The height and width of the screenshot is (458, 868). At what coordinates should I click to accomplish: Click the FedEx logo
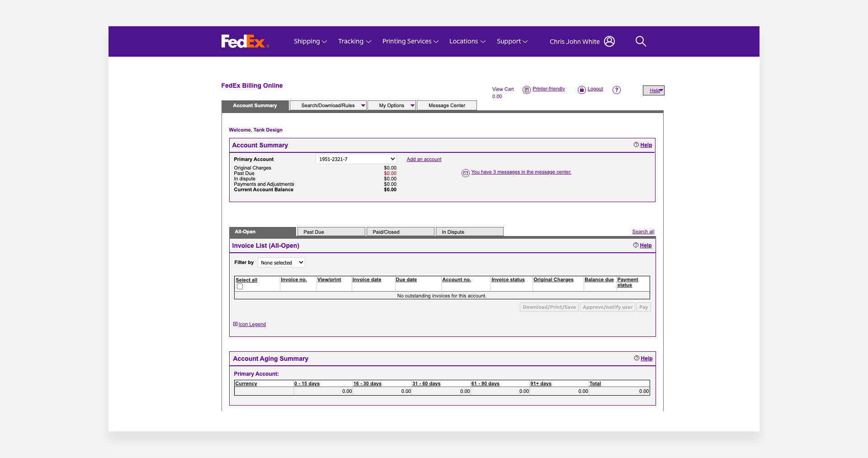245,41
